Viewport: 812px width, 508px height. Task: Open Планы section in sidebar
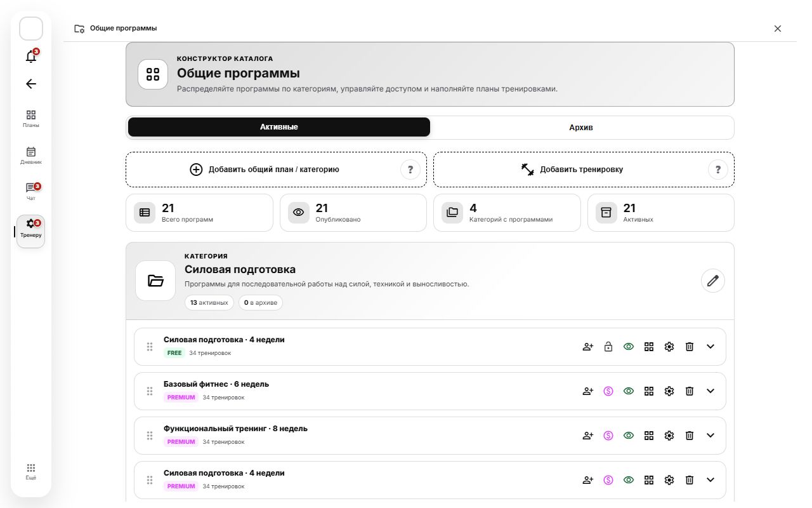point(31,118)
